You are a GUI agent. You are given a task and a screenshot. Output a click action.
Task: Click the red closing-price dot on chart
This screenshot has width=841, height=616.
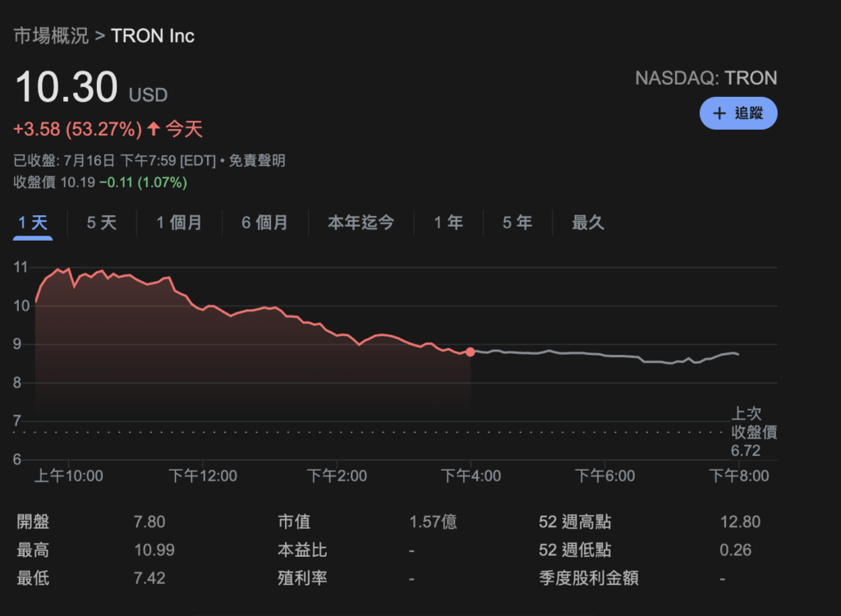[x=470, y=352]
